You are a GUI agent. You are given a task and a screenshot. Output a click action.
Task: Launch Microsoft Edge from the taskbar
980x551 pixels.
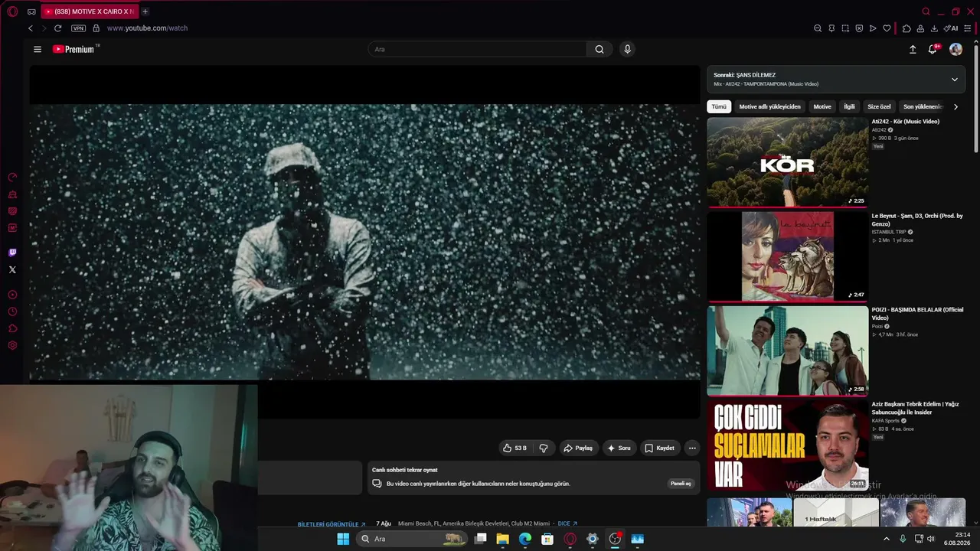click(x=525, y=539)
